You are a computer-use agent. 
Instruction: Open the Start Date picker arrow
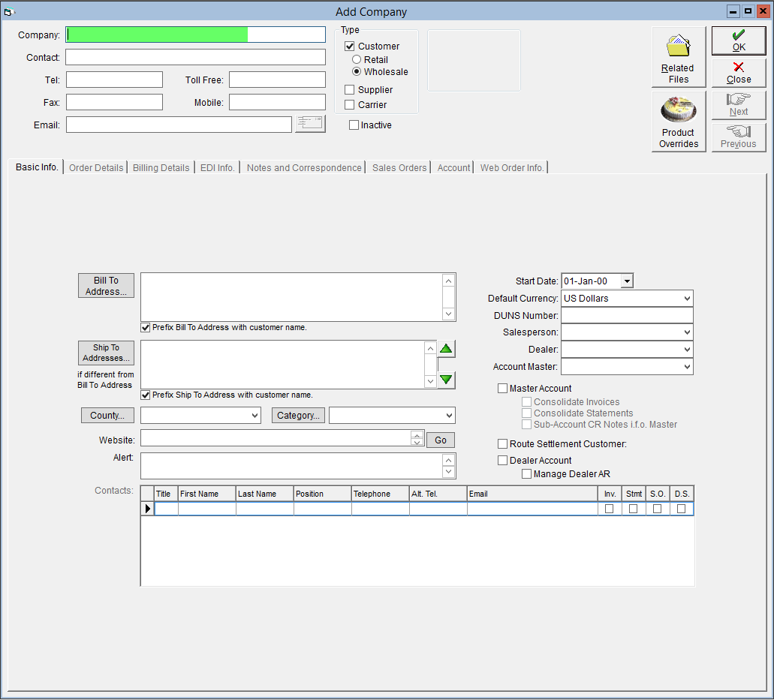[x=627, y=281]
